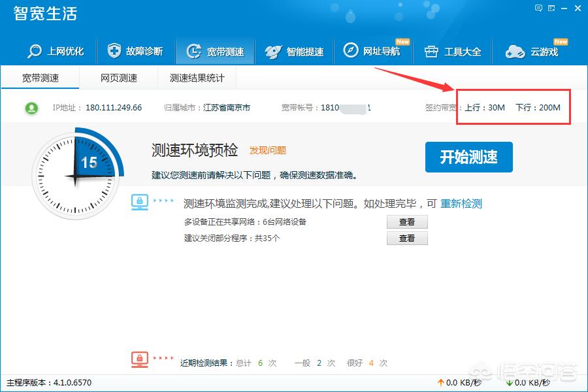This screenshot has width=588, height=392.
Task: Switch to the 网页测速 sub-tab
Action: (118, 78)
